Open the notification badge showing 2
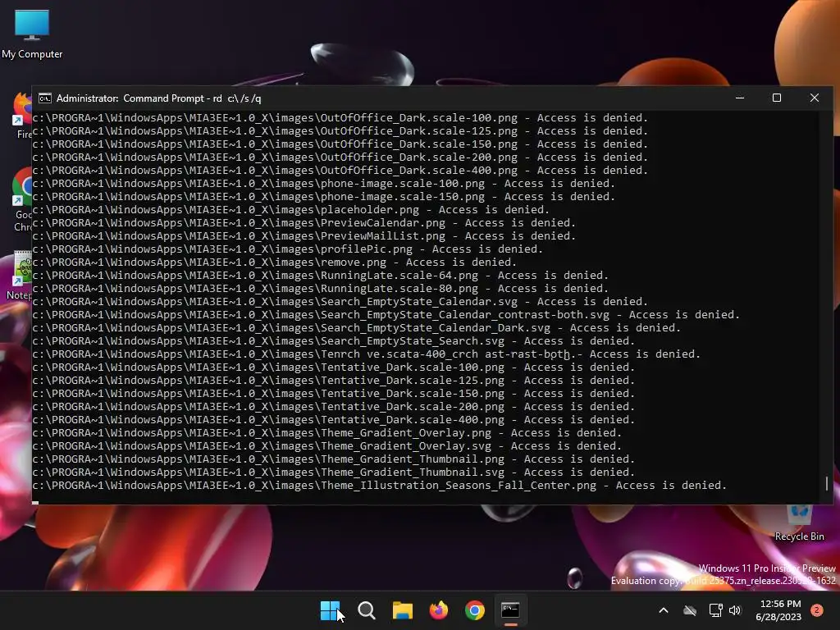This screenshot has width=840, height=630. (817, 610)
